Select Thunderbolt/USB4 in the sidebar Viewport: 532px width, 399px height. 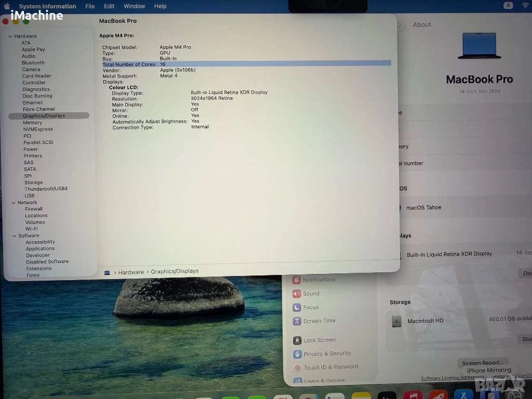[x=46, y=189]
